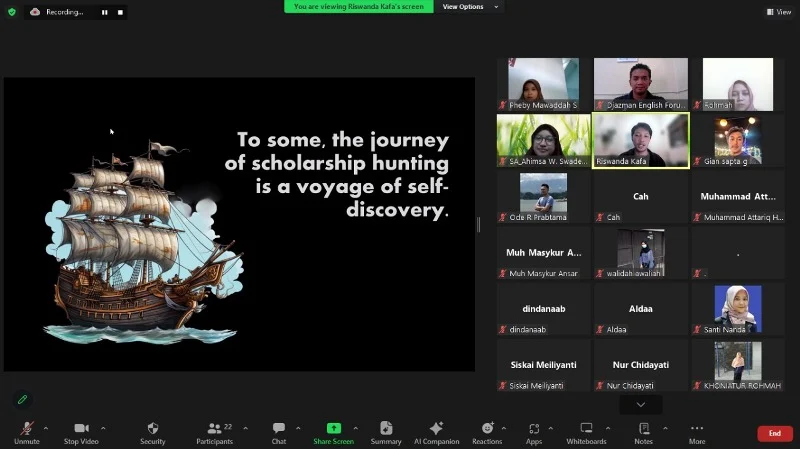Viewport: 800px width, 449px height.
Task: Open the More toolbar menu
Action: tap(697, 431)
